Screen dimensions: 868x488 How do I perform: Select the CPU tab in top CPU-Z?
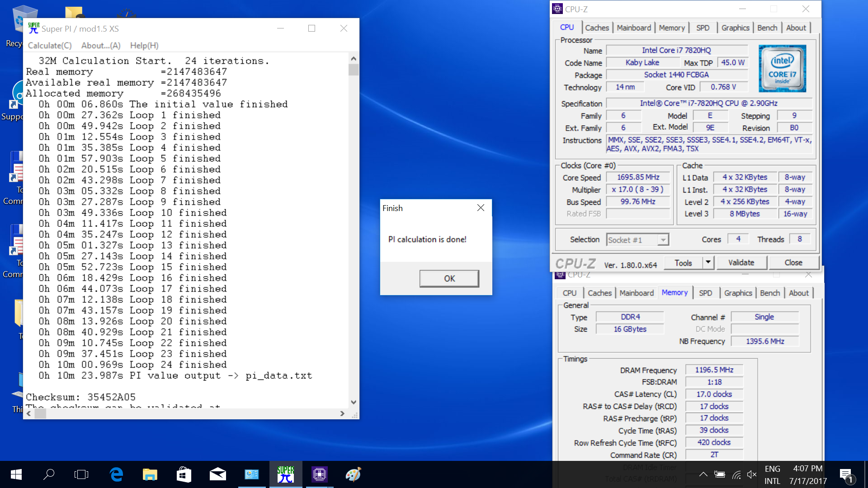[567, 27]
